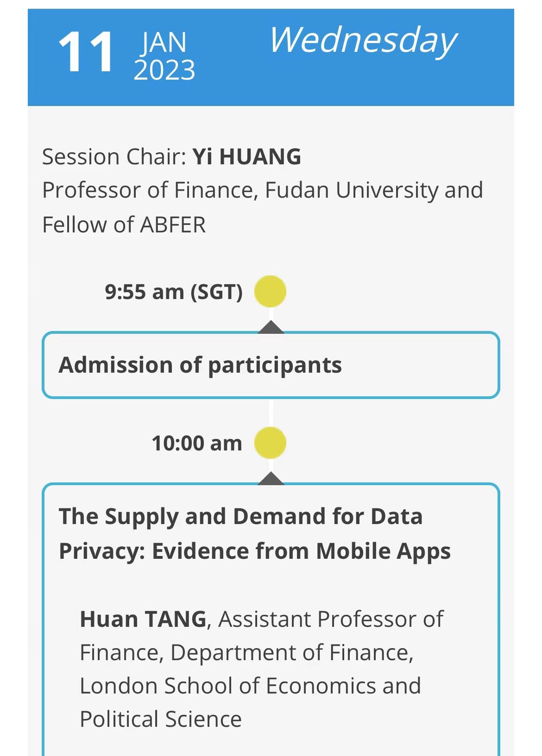Image resolution: width=542 pixels, height=756 pixels.
Task: Click the Fellow of ABFER text
Action: [124, 225]
